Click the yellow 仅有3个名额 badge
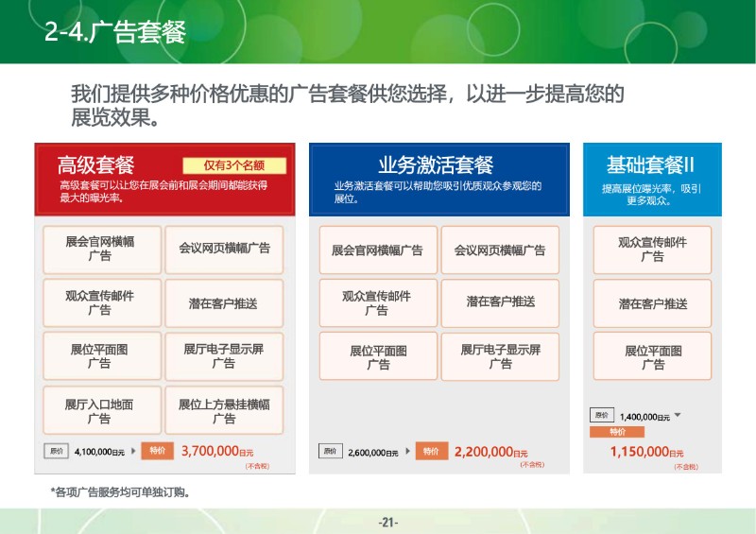 (234, 165)
